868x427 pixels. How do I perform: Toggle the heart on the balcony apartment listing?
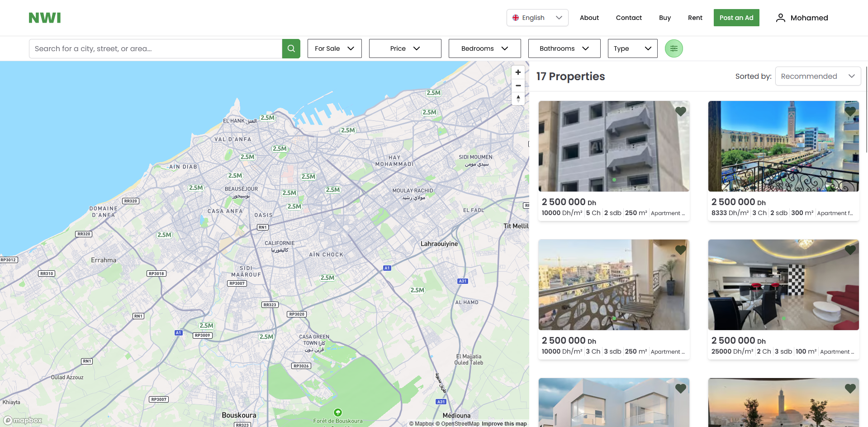click(680, 249)
